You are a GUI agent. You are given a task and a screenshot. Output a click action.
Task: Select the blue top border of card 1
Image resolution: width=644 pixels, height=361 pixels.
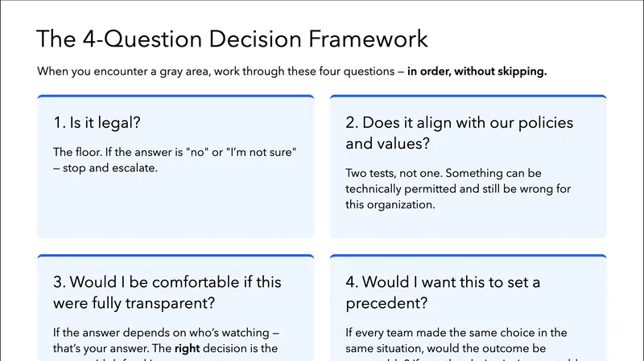[175, 96]
